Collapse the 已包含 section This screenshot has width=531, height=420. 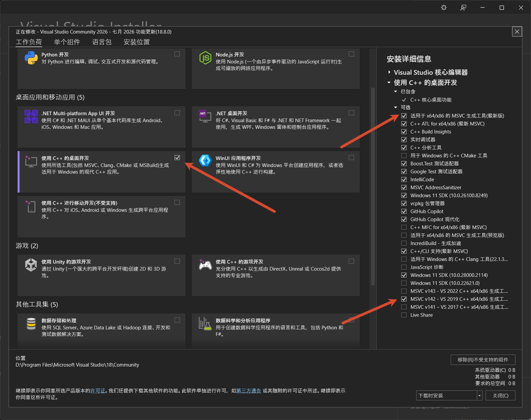[396, 91]
